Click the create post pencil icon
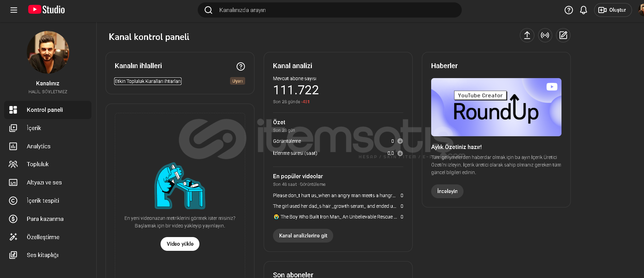644x278 pixels. click(x=563, y=35)
